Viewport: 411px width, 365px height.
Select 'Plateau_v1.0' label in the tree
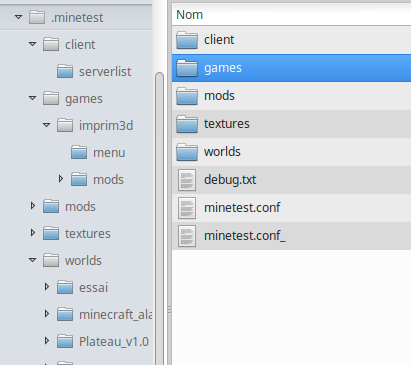[x=114, y=341]
